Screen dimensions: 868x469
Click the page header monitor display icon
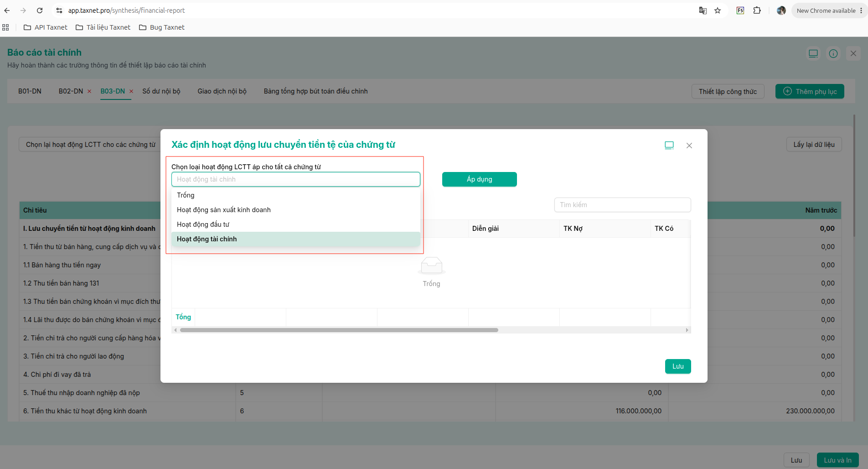[813, 53]
